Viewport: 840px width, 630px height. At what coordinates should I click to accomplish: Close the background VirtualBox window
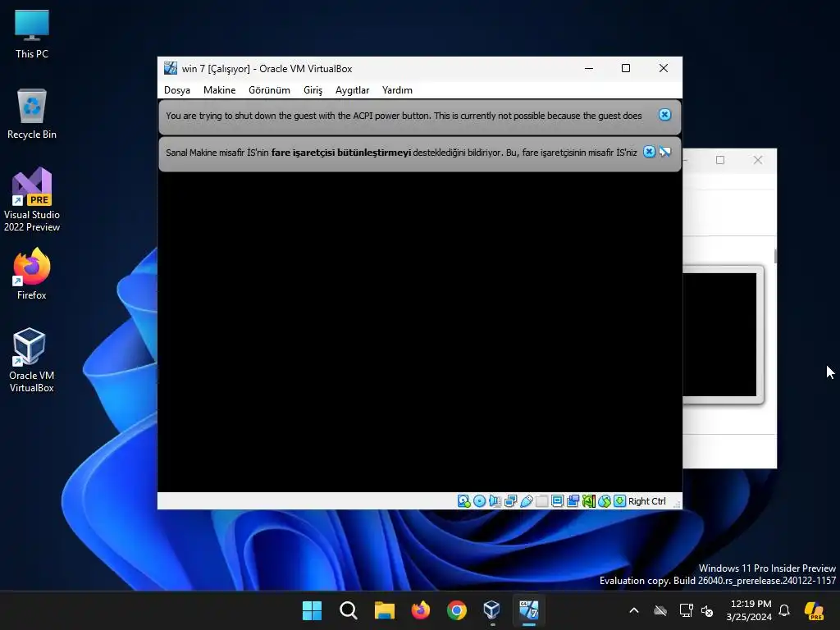tap(757, 160)
